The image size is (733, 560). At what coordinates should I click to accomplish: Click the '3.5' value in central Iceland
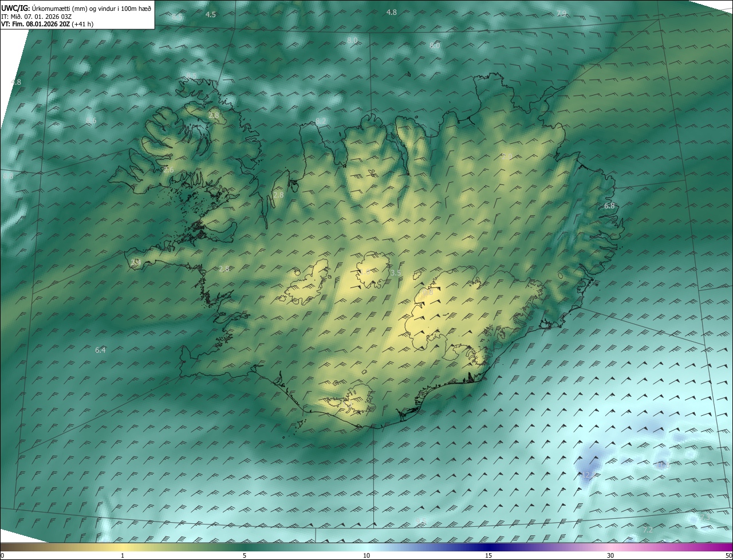(x=395, y=273)
